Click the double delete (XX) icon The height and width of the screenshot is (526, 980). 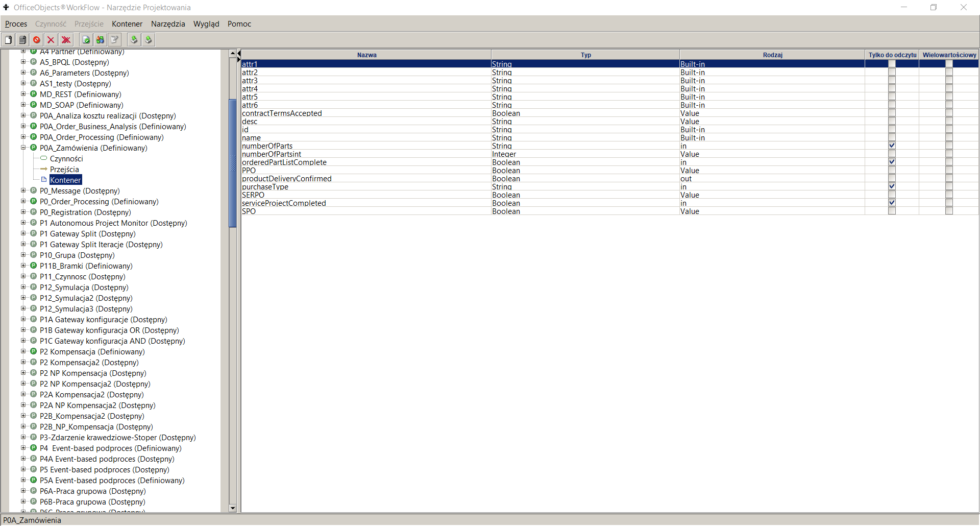pyautogui.click(x=66, y=39)
